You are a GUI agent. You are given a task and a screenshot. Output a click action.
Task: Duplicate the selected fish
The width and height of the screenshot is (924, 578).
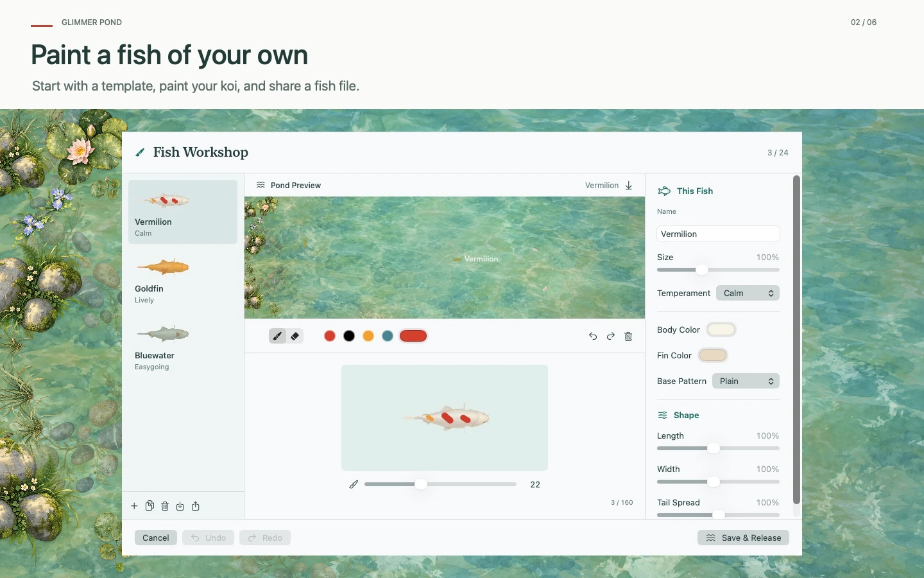[x=150, y=506]
